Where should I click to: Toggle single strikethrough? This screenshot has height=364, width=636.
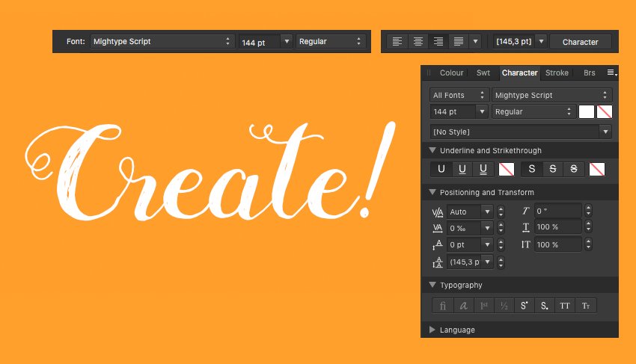coord(552,169)
